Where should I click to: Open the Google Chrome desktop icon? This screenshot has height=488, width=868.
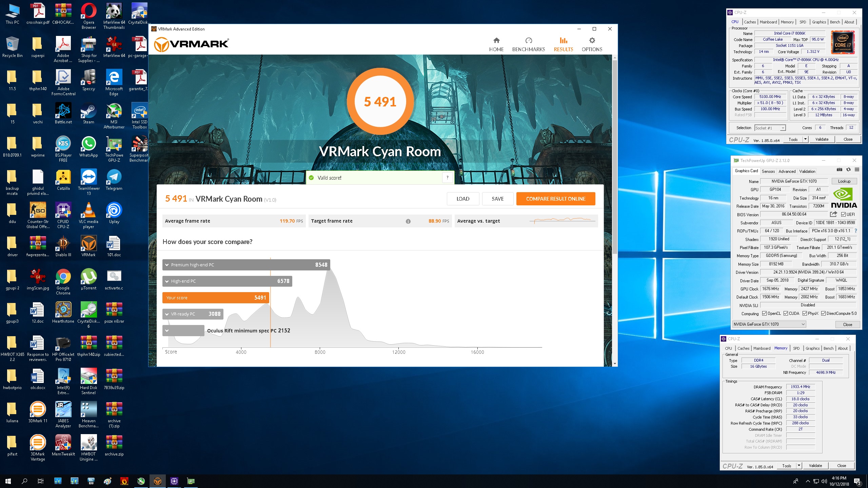pos(63,282)
